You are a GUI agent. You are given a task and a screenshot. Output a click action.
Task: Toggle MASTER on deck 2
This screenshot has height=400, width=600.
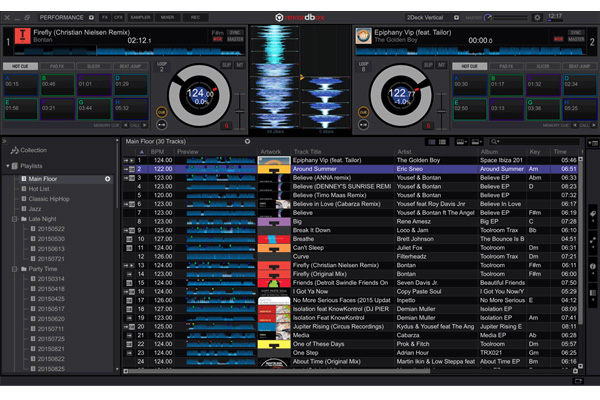(576, 39)
